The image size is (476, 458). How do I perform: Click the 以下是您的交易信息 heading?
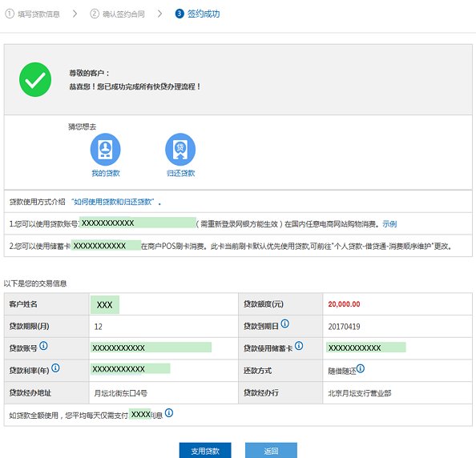35,283
